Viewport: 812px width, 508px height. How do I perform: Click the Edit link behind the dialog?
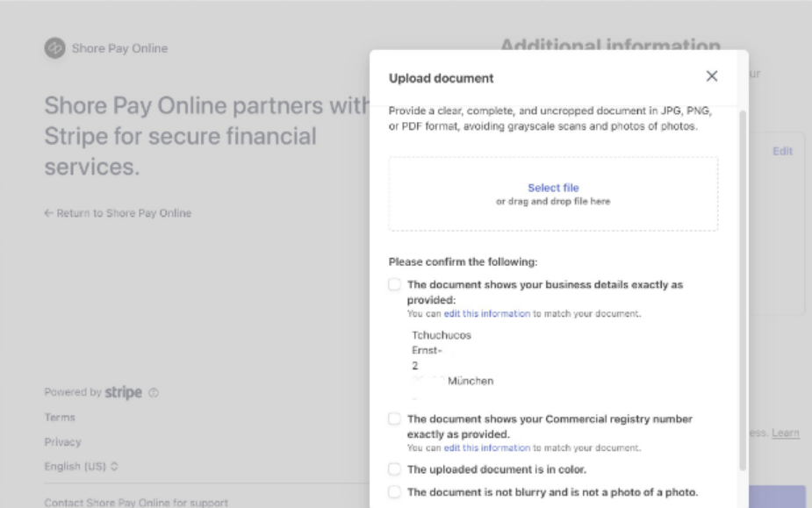click(782, 151)
